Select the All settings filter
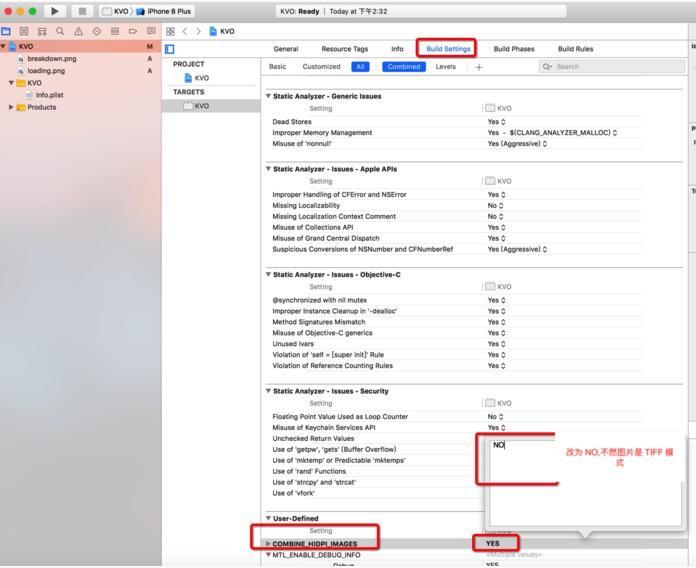 coord(360,67)
